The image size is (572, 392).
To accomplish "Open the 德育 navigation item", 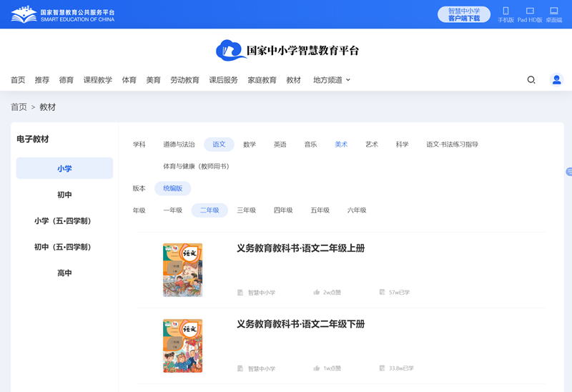I will coord(66,80).
